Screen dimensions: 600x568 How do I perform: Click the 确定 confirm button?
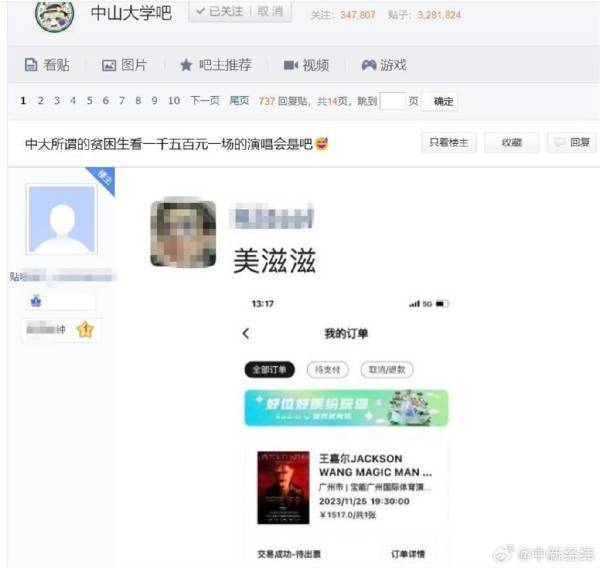click(443, 101)
